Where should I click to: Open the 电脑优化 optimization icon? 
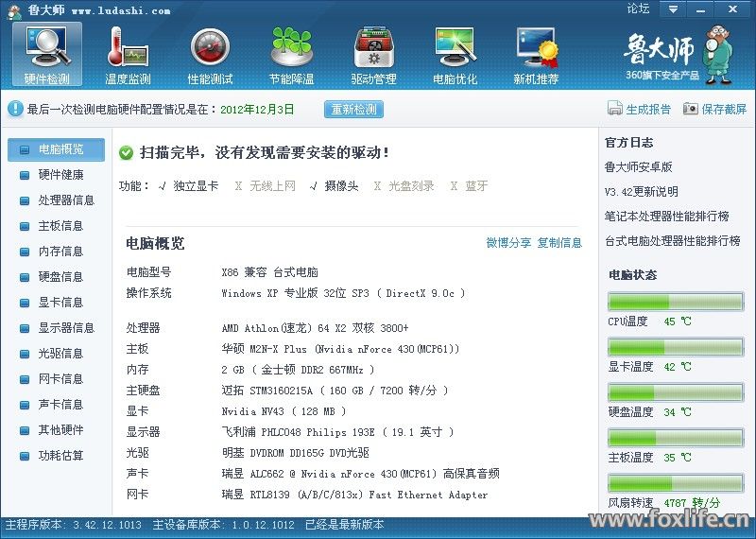pos(455,45)
